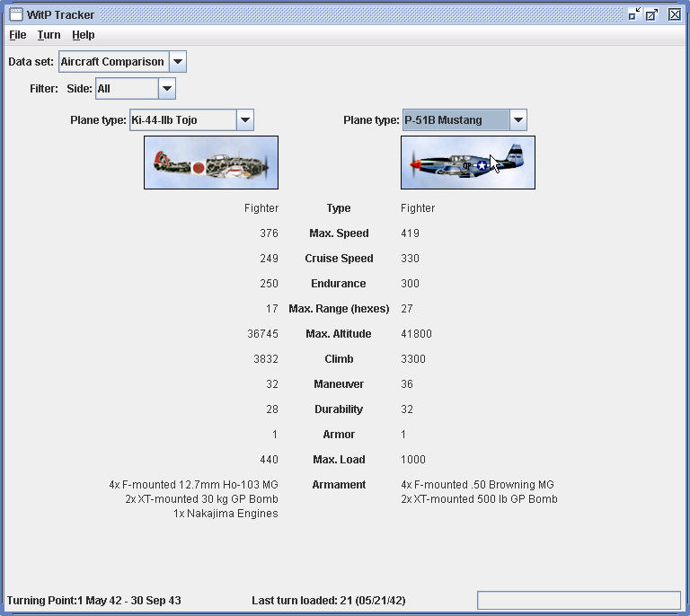Click the Ki-44-IIb Tojo combo box text
This screenshot has width=690, height=616.
183,120
